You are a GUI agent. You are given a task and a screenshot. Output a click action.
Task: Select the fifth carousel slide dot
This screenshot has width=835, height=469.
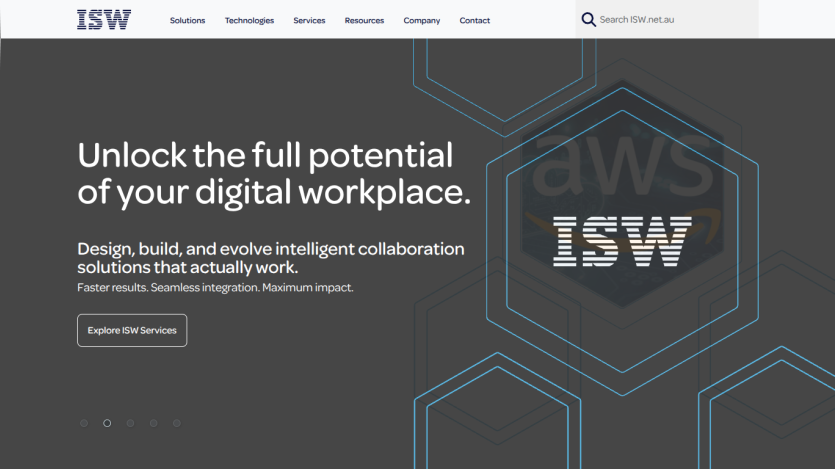click(x=177, y=423)
